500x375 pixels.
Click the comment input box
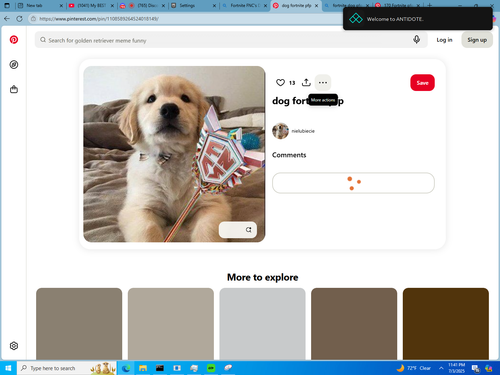tap(353, 183)
